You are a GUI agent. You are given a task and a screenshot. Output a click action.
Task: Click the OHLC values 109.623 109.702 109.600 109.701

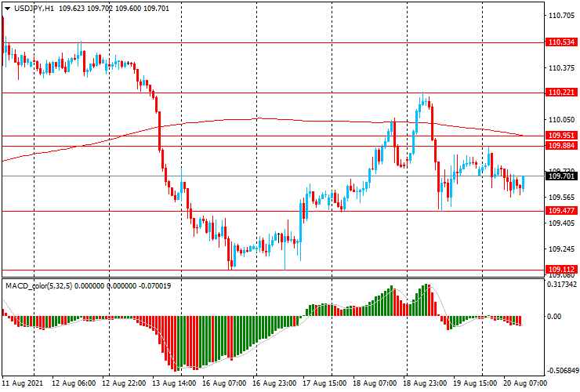114,8
